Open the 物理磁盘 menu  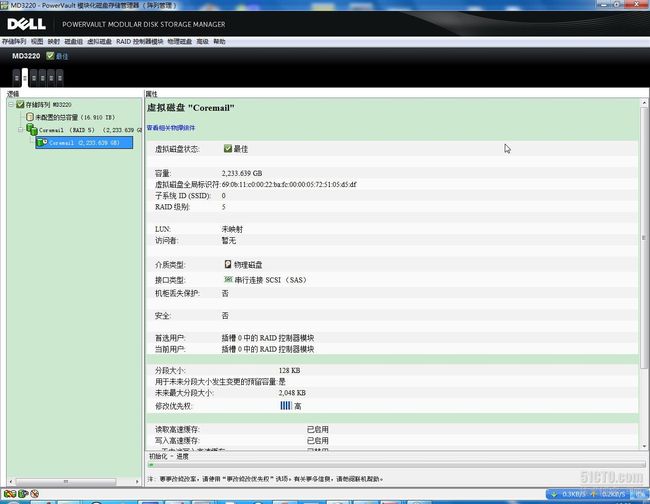click(x=179, y=42)
